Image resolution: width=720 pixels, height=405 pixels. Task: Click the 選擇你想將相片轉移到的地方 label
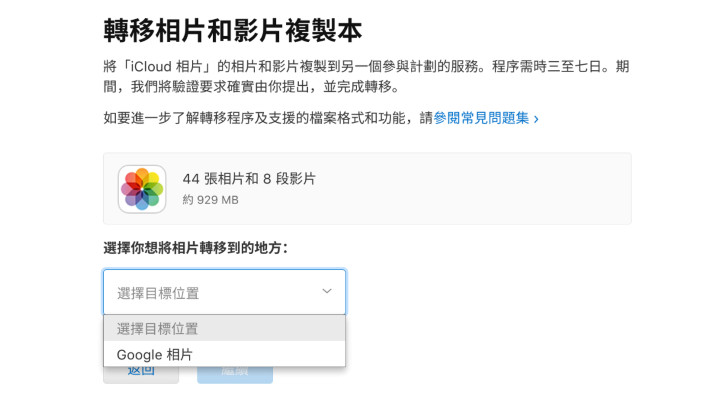[196, 248]
